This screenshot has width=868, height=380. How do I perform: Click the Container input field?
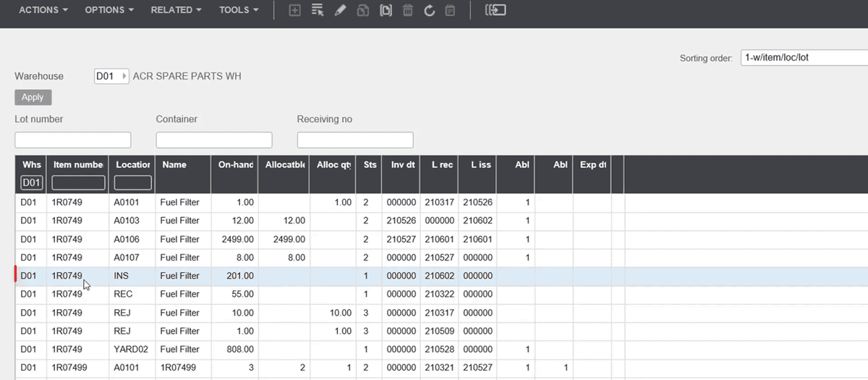click(x=214, y=140)
